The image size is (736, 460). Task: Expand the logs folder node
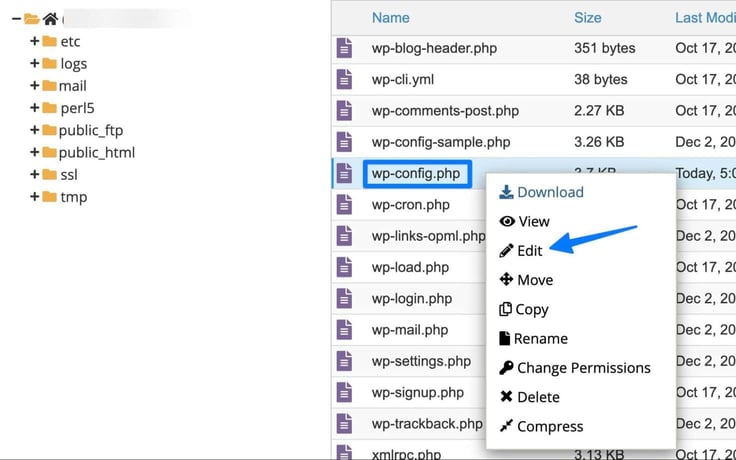[x=34, y=63]
